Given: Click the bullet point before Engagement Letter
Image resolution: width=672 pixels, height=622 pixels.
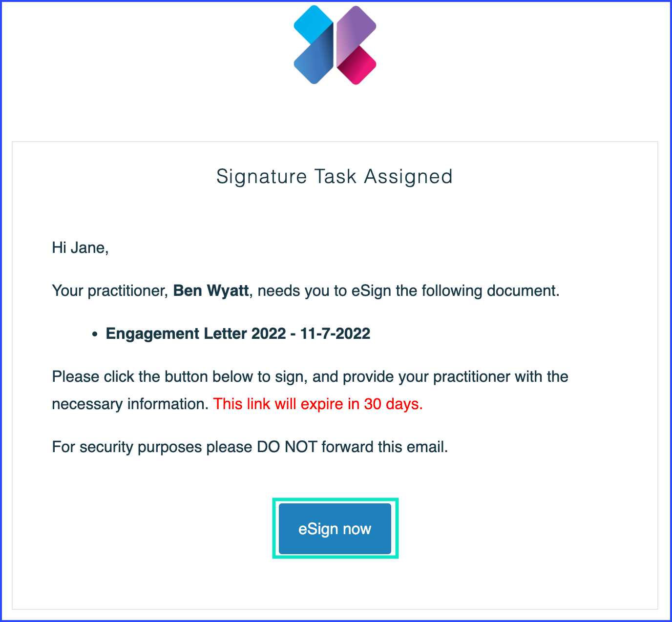Looking at the screenshot, I should click(x=95, y=334).
